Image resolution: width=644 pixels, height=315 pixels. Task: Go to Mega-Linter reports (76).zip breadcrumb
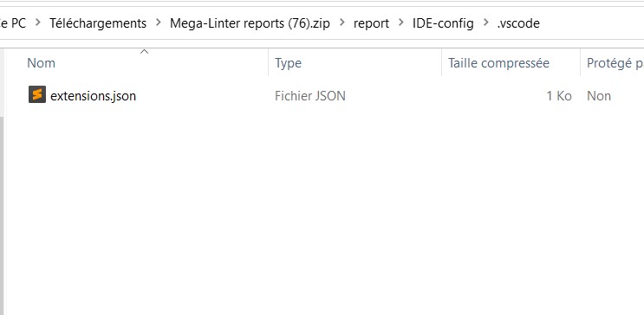point(250,23)
